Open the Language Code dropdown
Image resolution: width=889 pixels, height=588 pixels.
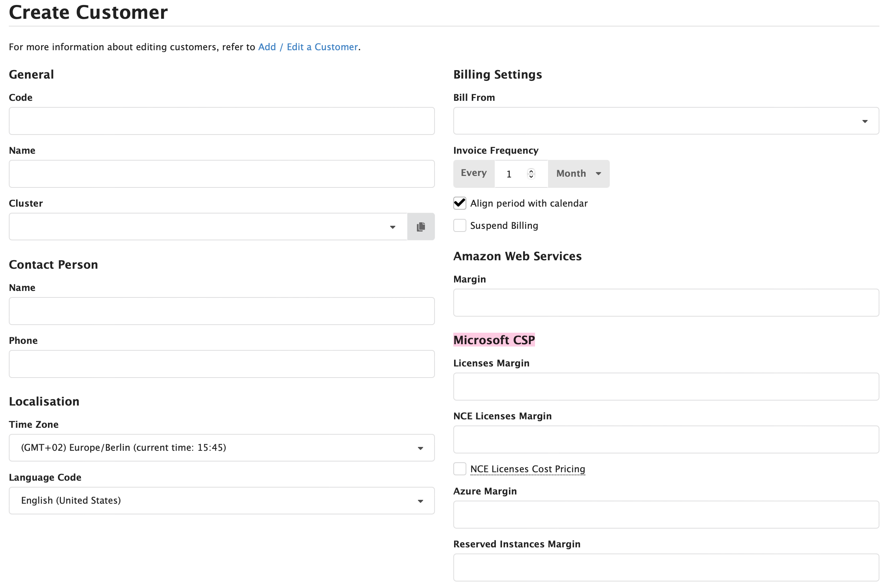pyautogui.click(x=421, y=500)
